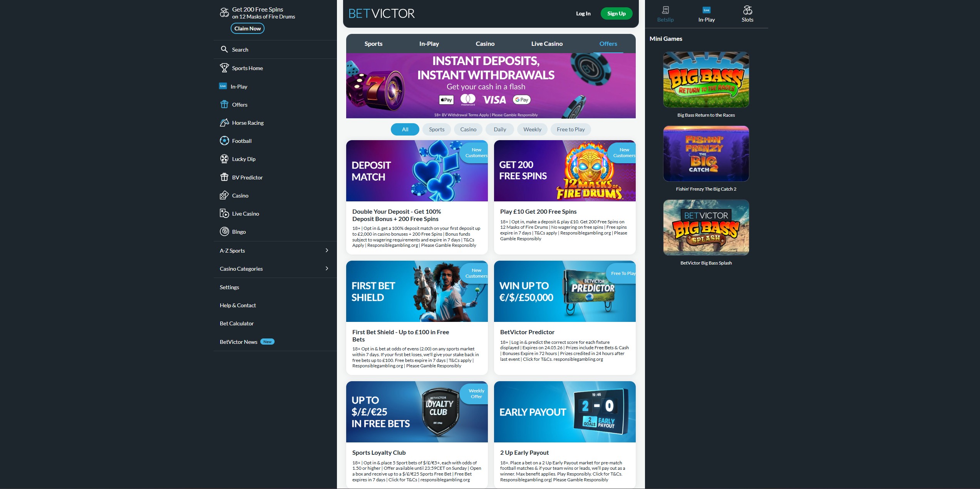Open Sports Home from the sidebar
The image size is (980, 489).
pos(248,68)
